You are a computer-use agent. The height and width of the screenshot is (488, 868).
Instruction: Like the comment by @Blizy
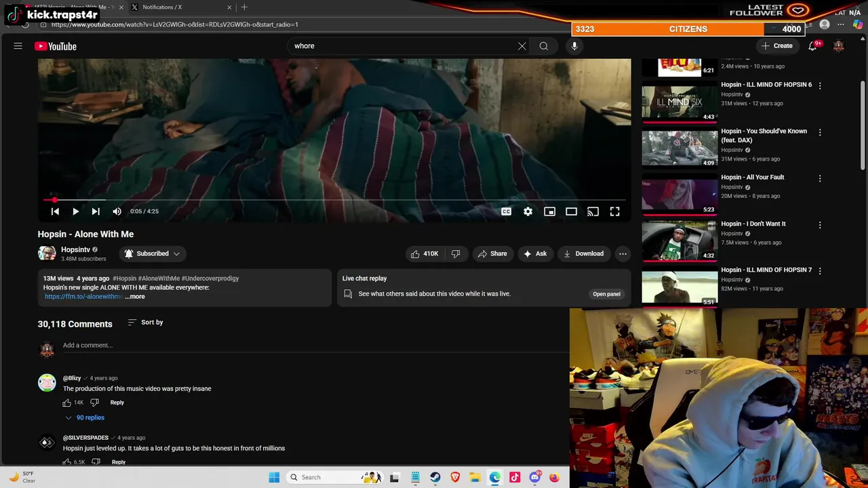[x=67, y=403]
